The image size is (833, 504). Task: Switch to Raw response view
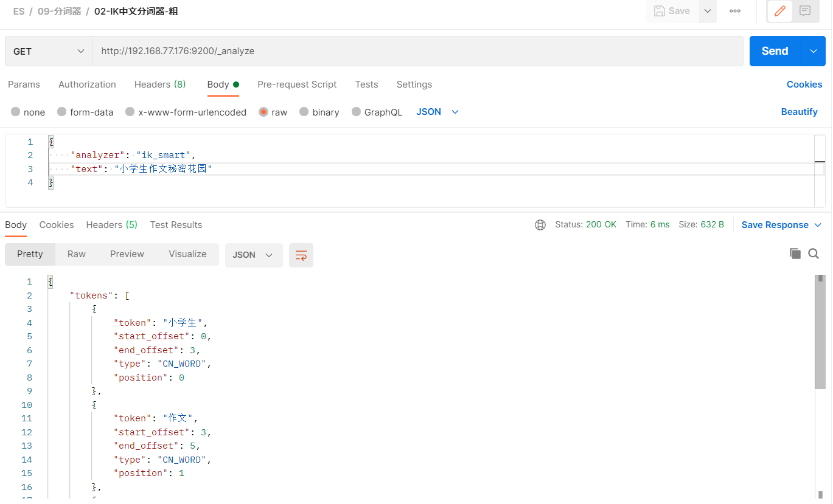tap(77, 254)
